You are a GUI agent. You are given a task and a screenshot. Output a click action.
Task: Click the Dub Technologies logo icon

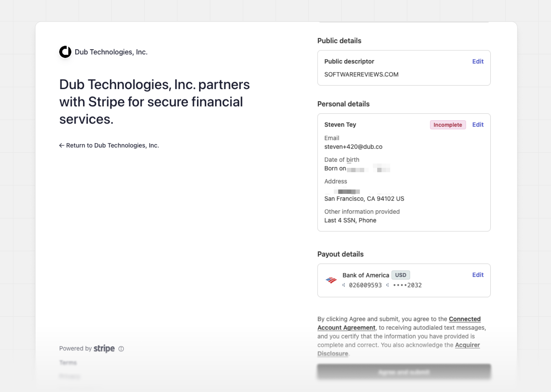(x=65, y=52)
